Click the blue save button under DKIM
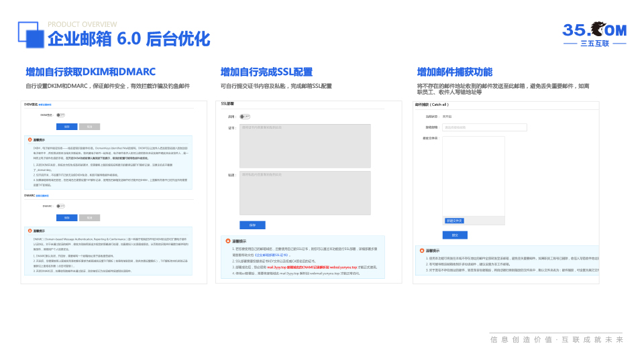This screenshot has height=362, width=644. point(67,126)
